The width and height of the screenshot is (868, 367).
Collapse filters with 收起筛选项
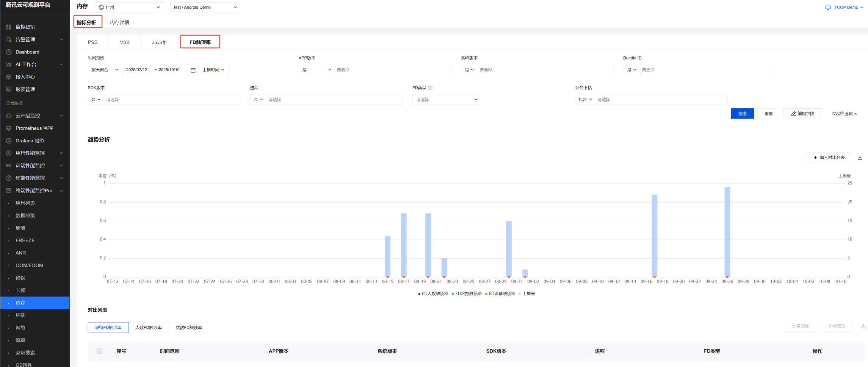844,114
